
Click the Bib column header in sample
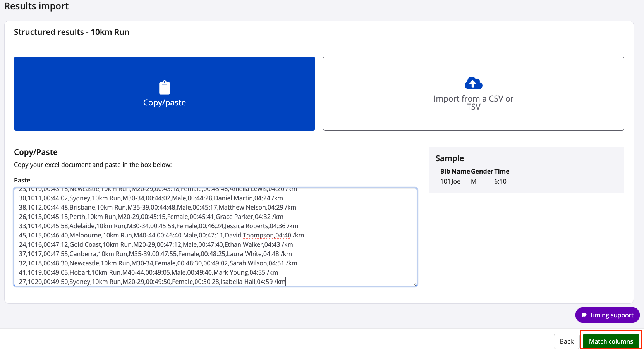[x=445, y=171]
